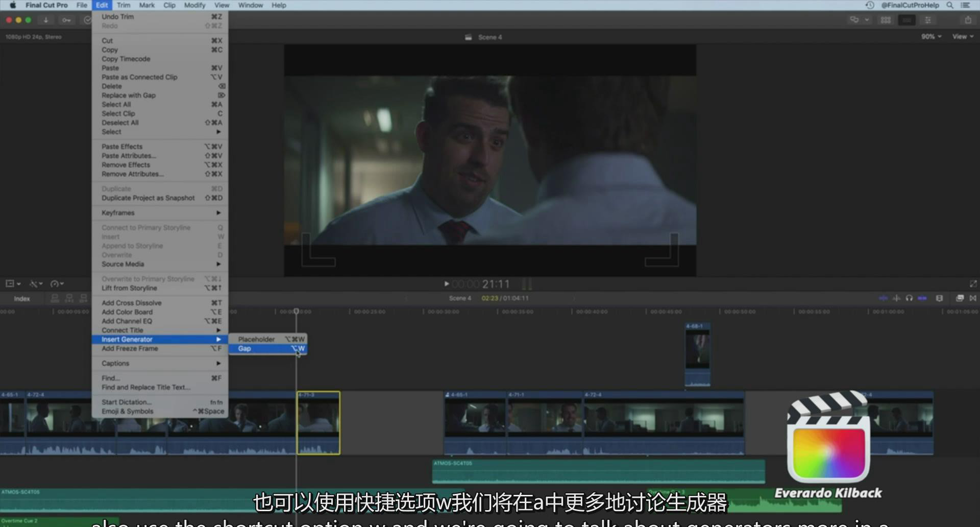Choose Replace with Gap

tap(160, 95)
